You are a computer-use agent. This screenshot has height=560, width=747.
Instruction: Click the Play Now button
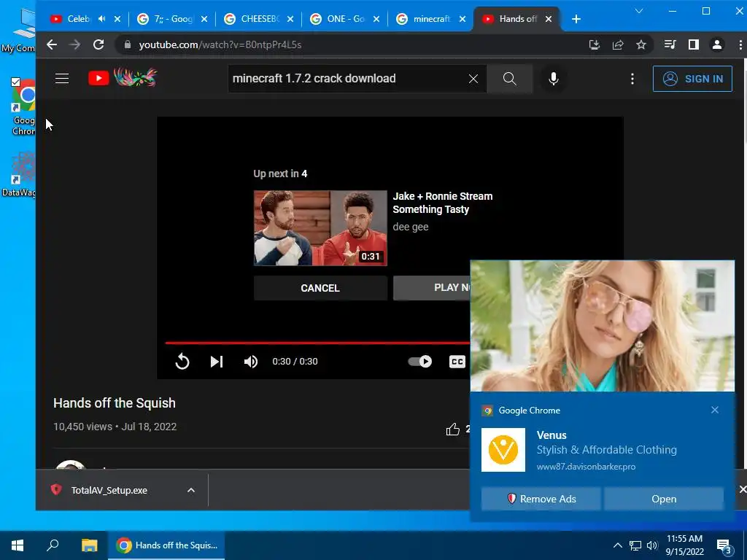tap(432, 287)
